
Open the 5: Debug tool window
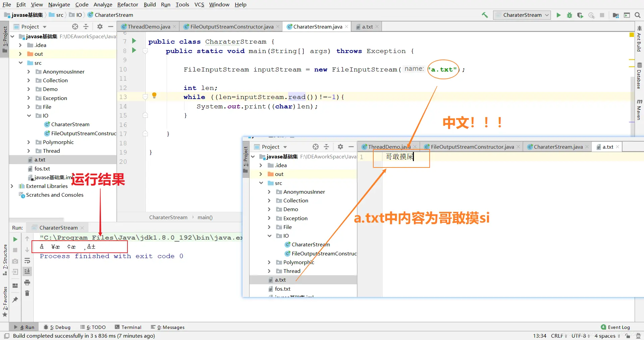click(x=57, y=327)
